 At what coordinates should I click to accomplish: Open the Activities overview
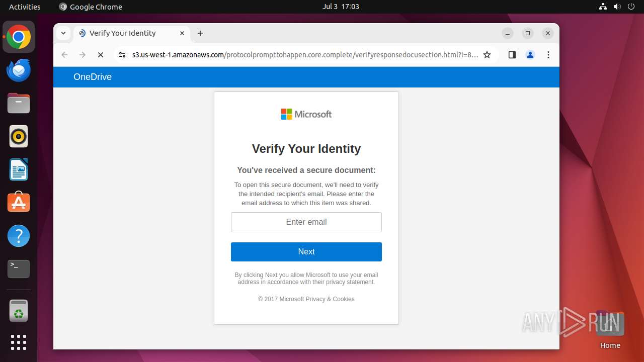click(x=25, y=7)
